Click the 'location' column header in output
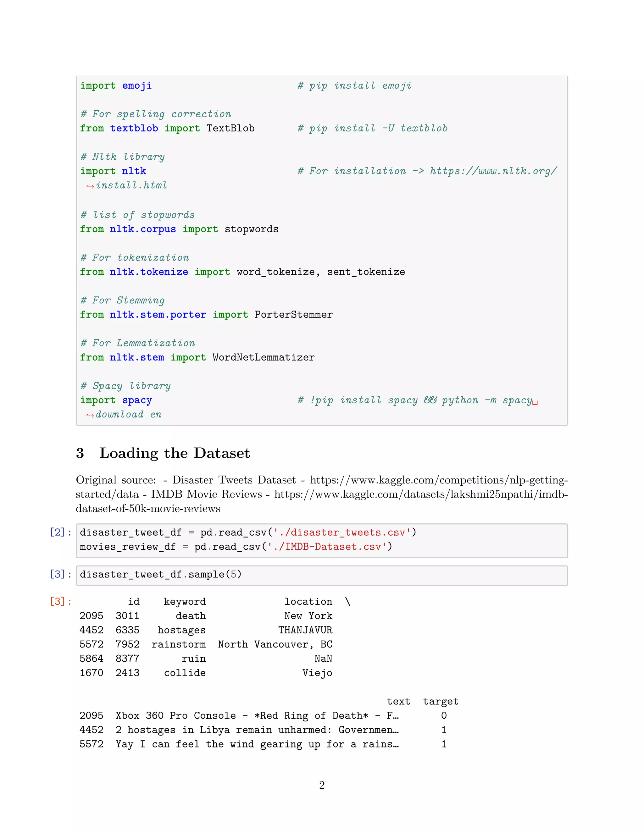This screenshot has height=833, width=644. [308, 602]
